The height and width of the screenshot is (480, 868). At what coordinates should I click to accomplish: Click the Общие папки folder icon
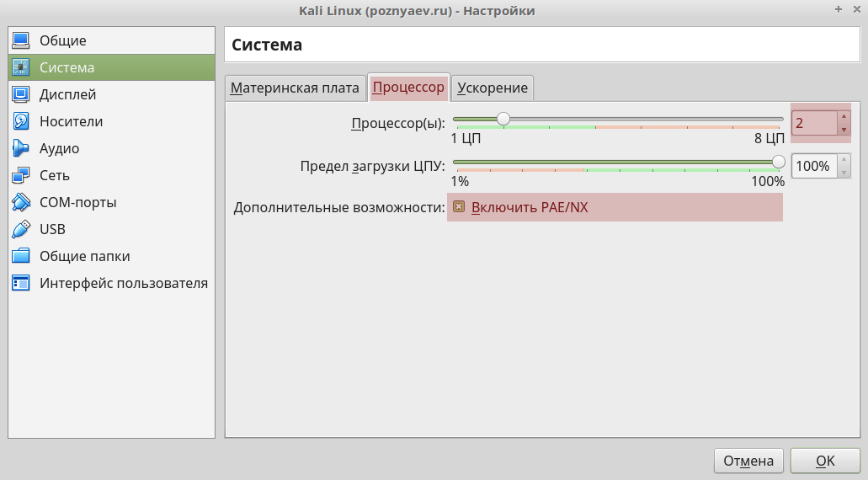point(21,256)
